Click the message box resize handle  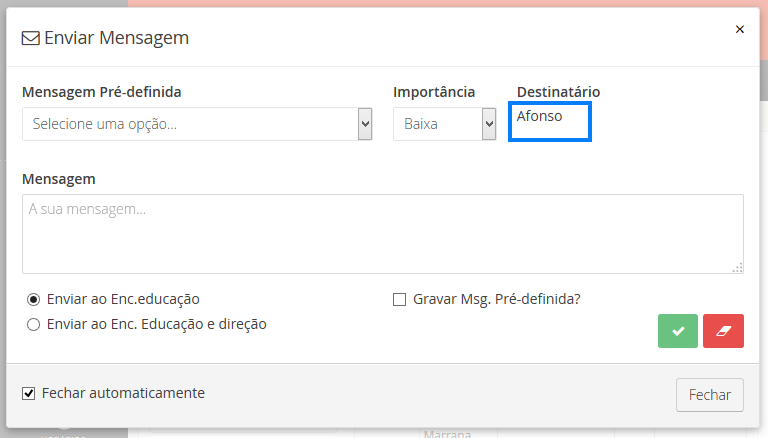click(x=738, y=267)
